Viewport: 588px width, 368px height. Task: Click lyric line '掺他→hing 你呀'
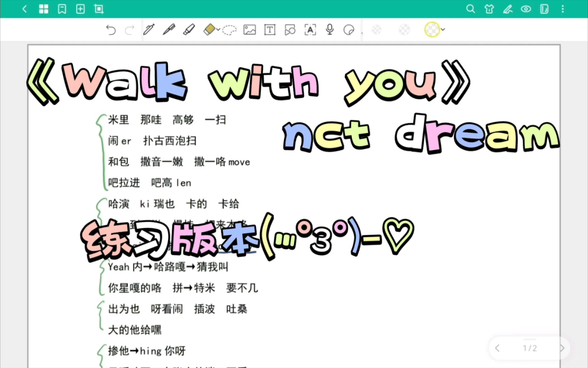tap(147, 351)
